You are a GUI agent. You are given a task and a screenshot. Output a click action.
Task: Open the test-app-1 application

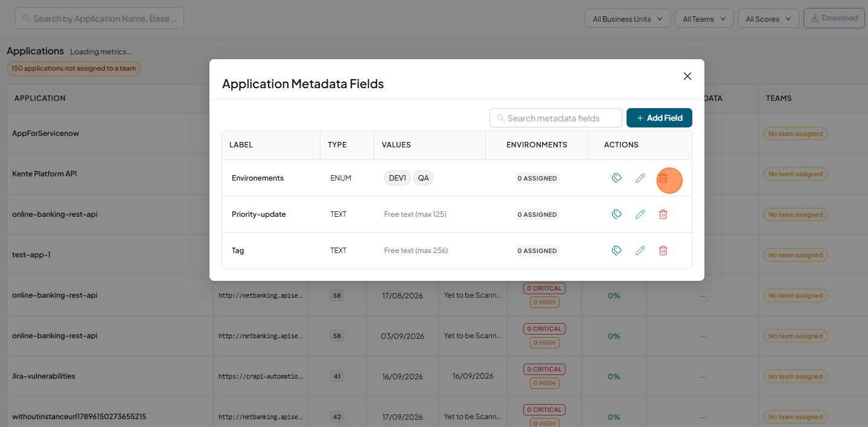(x=31, y=255)
